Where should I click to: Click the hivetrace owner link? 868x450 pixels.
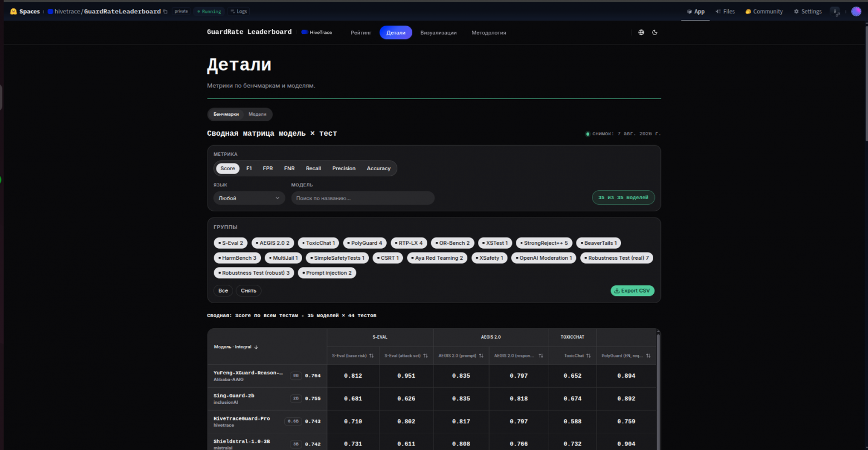click(67, 12)
